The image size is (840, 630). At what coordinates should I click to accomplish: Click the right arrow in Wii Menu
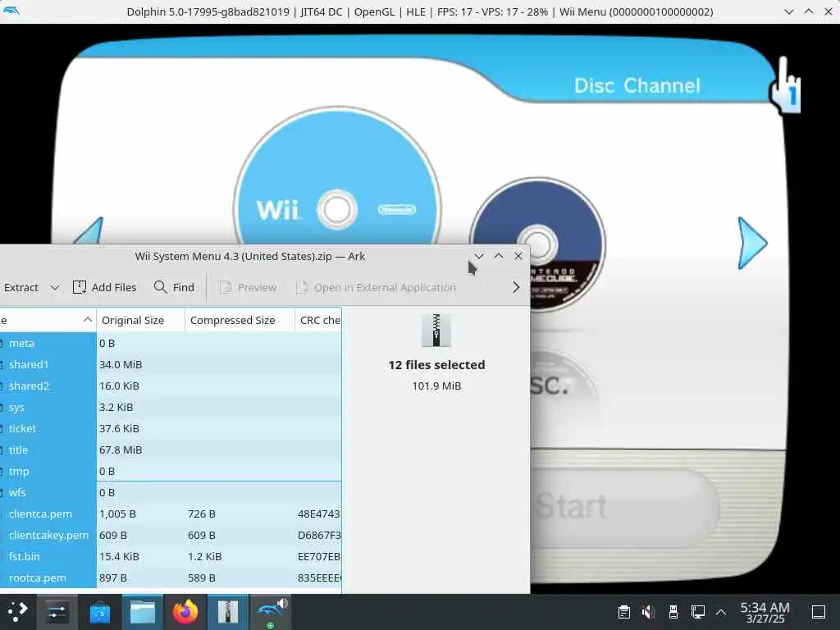pos(752,243)
